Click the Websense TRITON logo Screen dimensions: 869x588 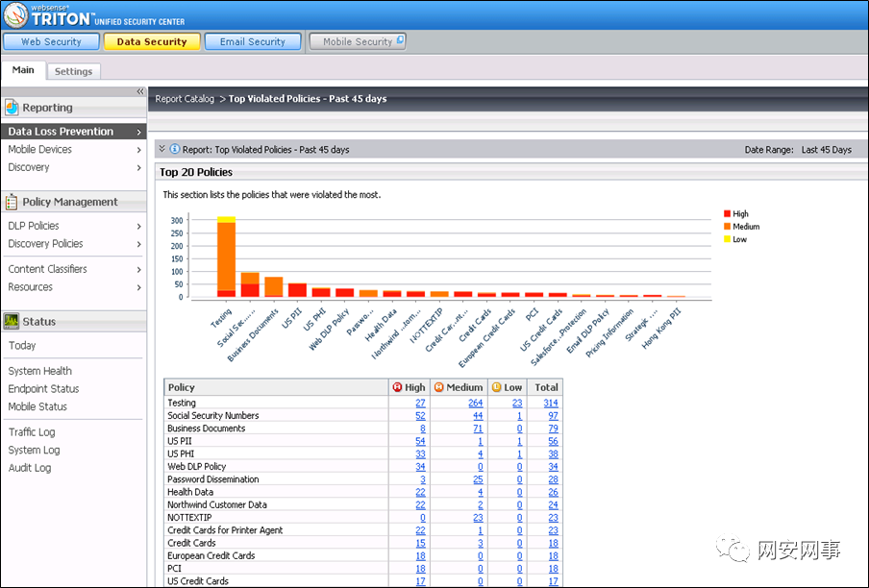point(15,15)
